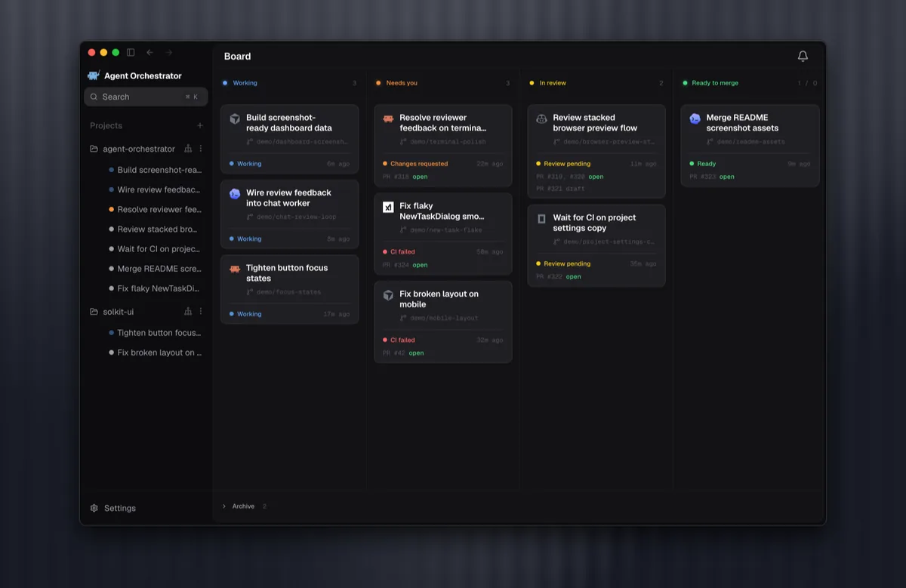Click branch name demo/chat-review-loop
Image resolution: width=906 pixels, height=588 pixels.
pos(297,217)
